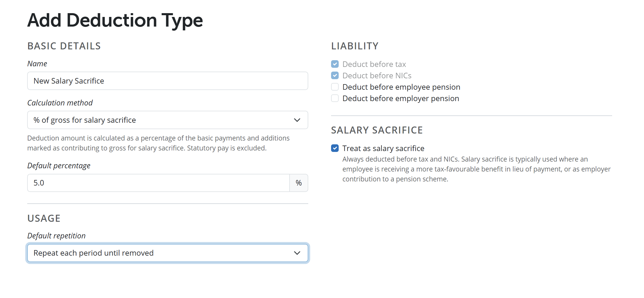Enable Deduct before employee pension

[335, 87]
